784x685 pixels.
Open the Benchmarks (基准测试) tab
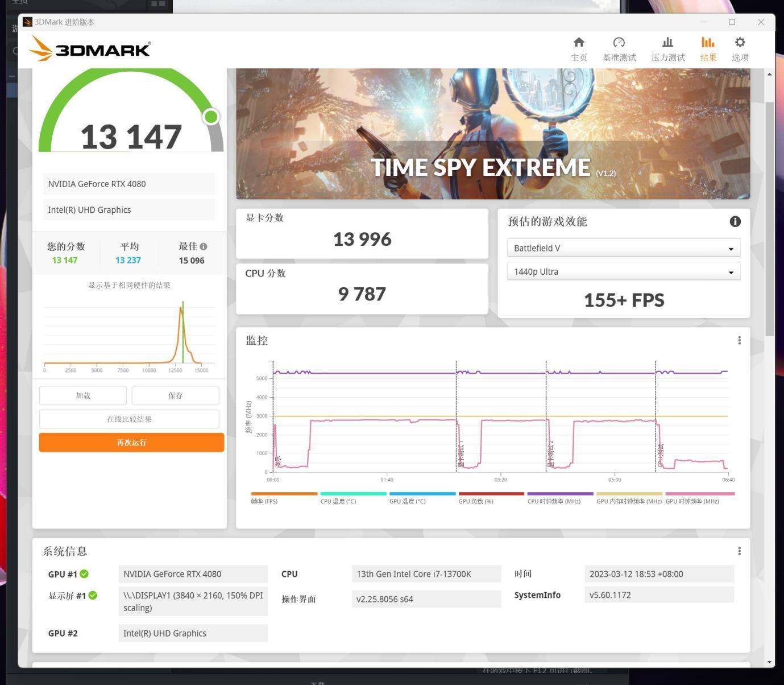619,49
